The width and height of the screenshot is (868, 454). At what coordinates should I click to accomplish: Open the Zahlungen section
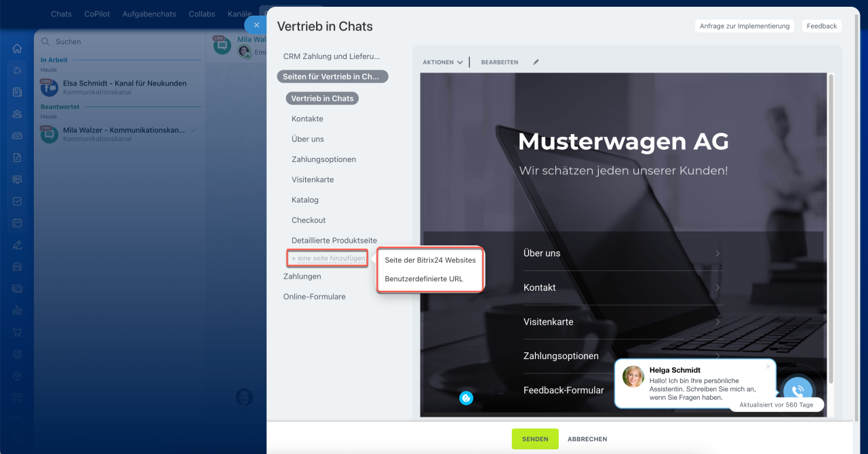pos(302,276)
